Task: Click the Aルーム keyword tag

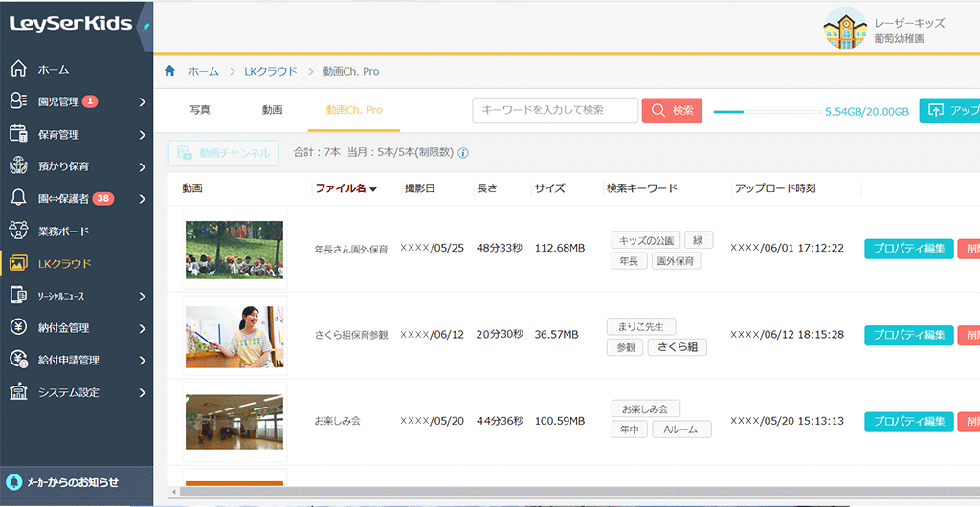Action: coord(681,429)
